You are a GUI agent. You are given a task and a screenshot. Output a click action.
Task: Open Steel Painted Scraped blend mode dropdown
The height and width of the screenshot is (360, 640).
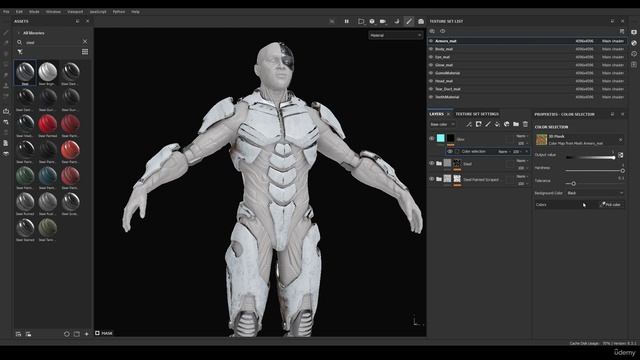point(522,176)
